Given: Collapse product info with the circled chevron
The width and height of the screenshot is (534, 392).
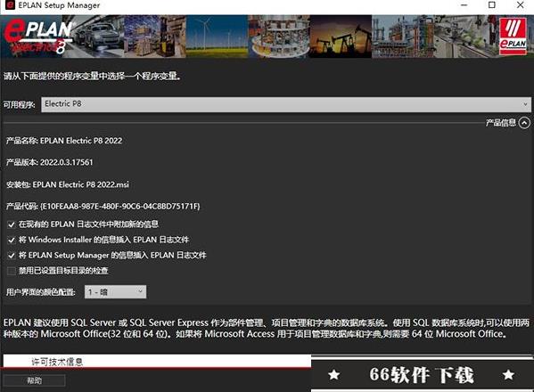Looking at the screenshot, I should [x=524, y=123].
